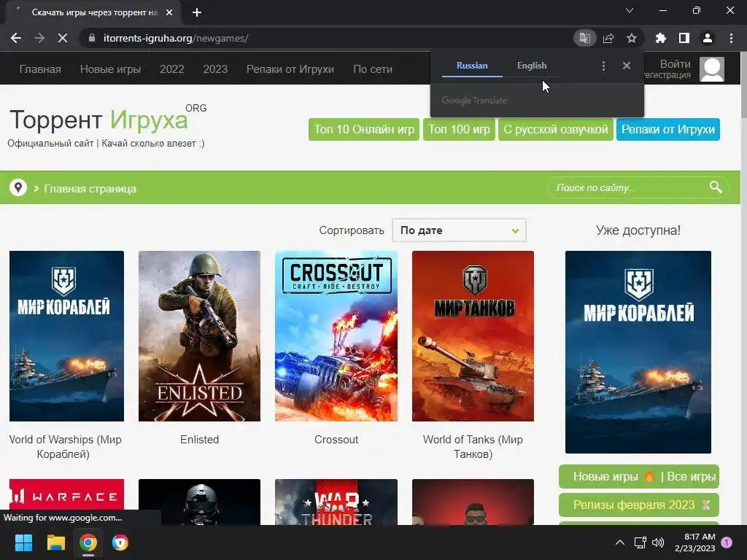Click the browser forward arrow
The height and width of the screenshot is (560, 747).
coord(39,38)
